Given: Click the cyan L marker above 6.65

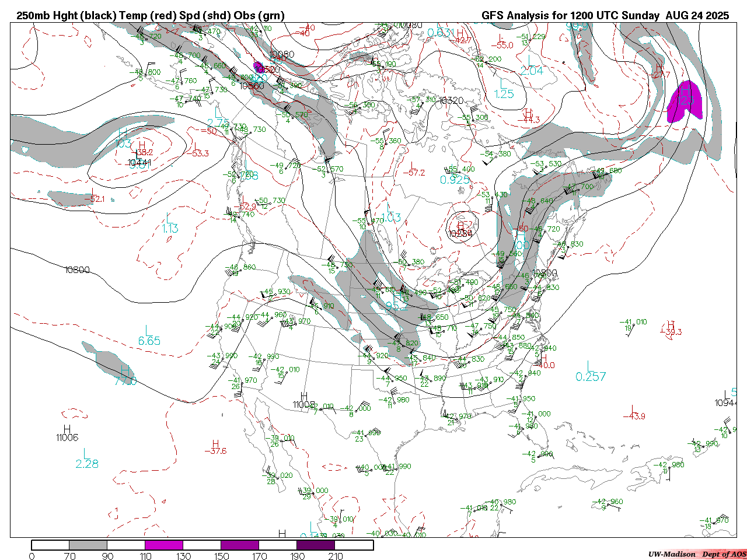Looking at the screenshot, I should click(149, 331).
